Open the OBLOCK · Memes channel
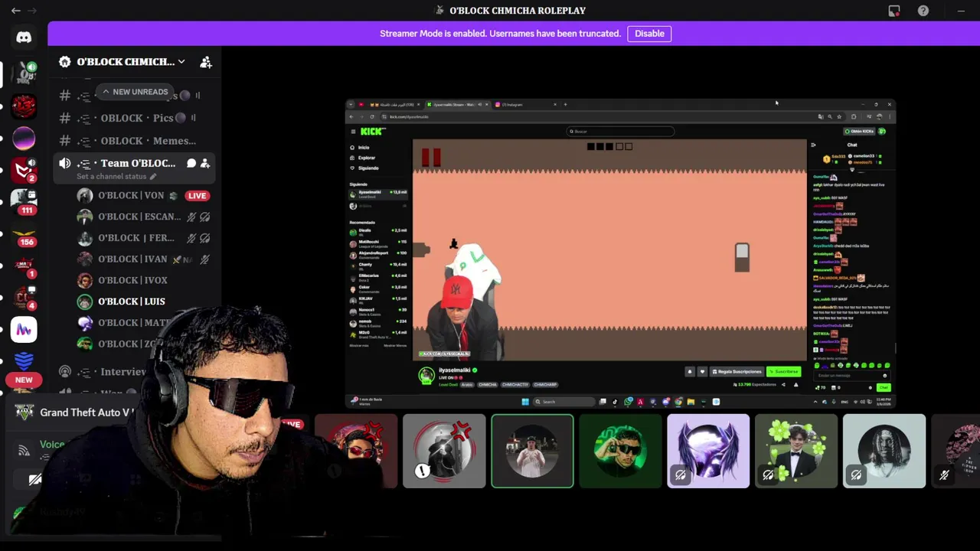The height and width of the screenshot is (551, 980). point(134,141)
